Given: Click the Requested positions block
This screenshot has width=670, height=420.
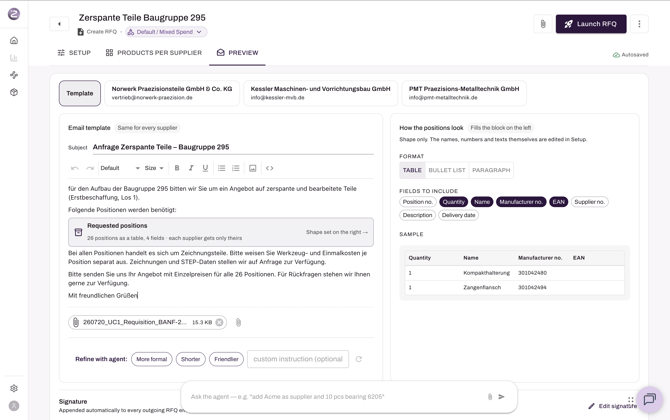Looking at the screenshot, I should point(221,232).
